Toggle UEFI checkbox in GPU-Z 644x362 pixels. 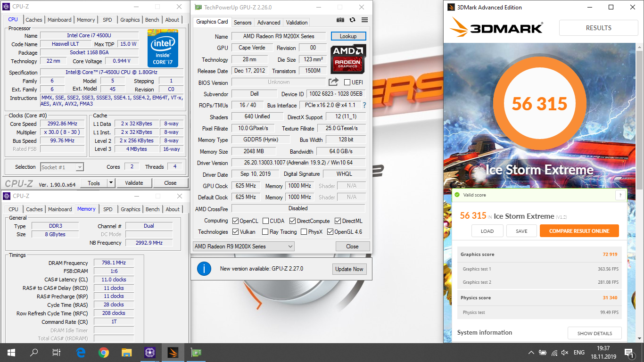click(x=347, y=82)
